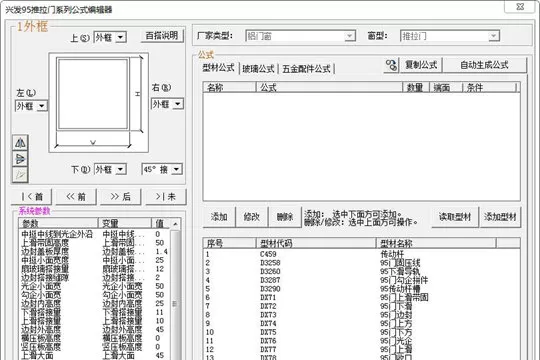Select parameter 上滑带固高度
This screenshot has height=360, width=540.
coord(95,243)
